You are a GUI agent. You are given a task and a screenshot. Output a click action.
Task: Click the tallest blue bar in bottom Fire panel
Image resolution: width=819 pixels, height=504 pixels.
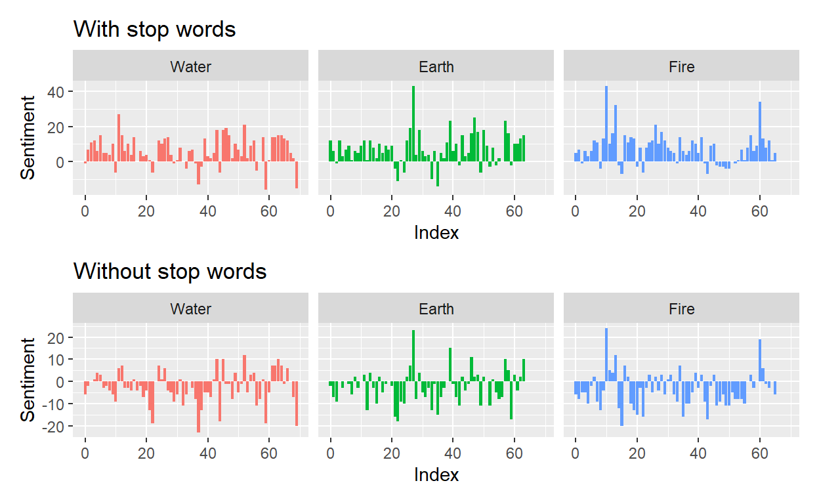click(x=606, y=354)
